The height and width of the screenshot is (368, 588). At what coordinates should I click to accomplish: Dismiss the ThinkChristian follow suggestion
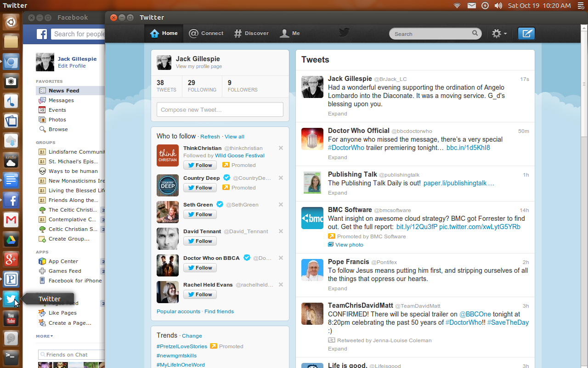coord(281,148)
